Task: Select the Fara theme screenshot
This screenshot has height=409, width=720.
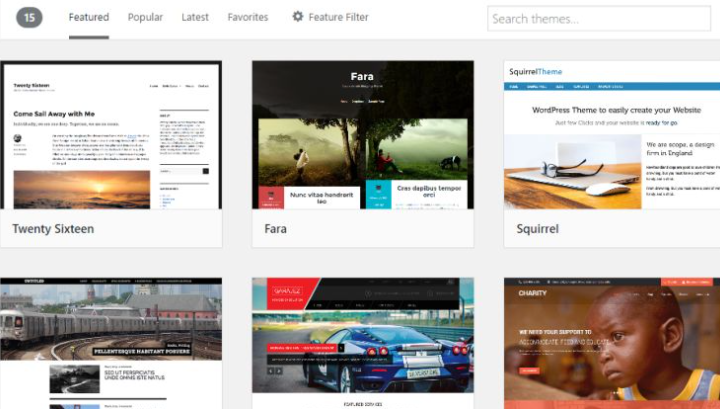Action: point(363,135)
